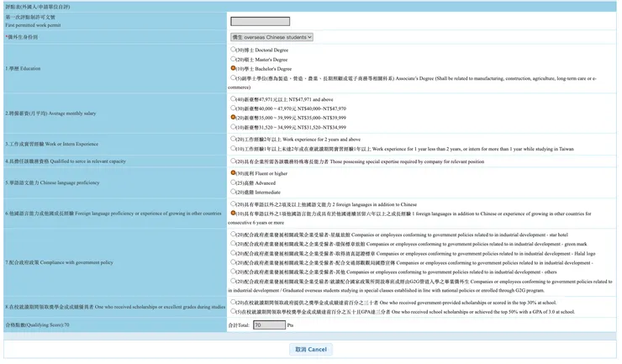622x364 pixels.
Task: Select 1 foreign language or growing abroad option
Action: coord(233,214)
